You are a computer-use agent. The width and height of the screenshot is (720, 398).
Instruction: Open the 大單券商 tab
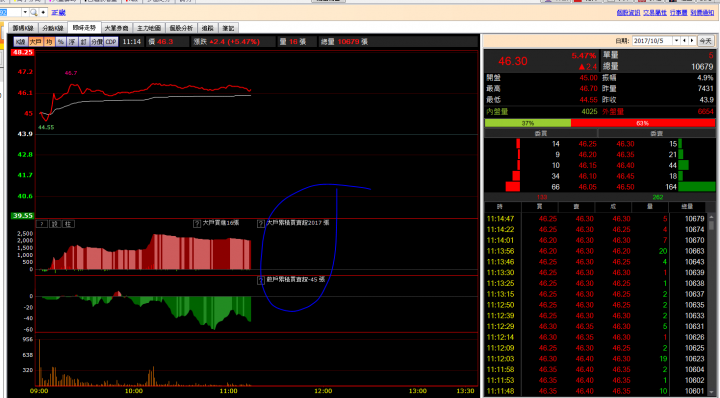coord(116,28)
